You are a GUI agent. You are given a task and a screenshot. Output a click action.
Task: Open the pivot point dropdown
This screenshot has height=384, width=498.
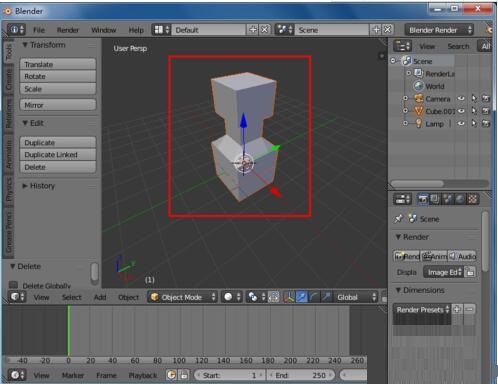(x=257, y=297)
